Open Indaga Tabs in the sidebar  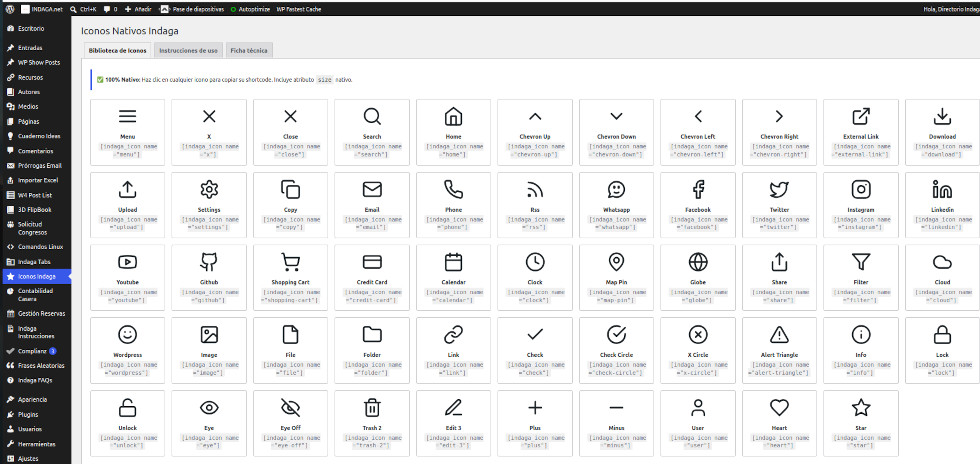(x=36, y=261)
